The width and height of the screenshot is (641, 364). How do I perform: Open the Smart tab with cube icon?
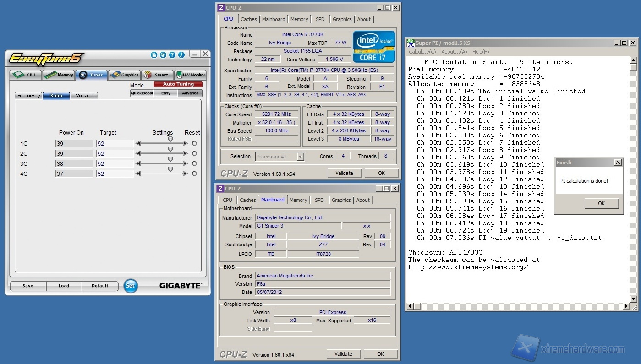coord(157,75)
